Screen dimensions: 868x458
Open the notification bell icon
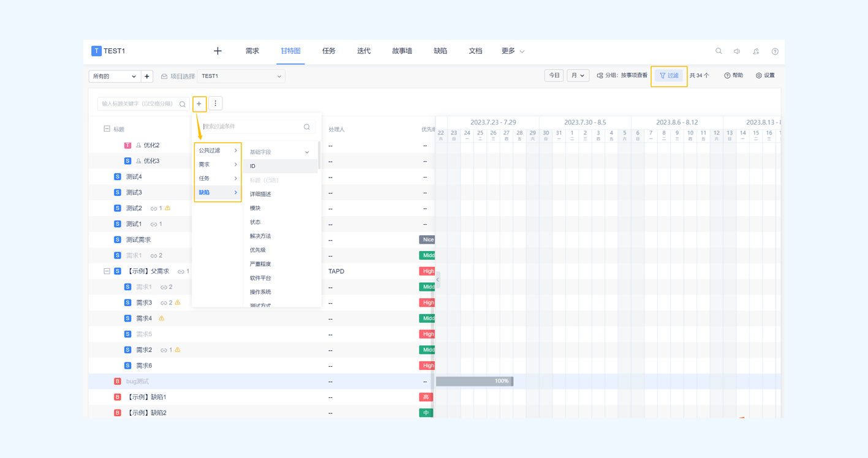pos(756,51)
